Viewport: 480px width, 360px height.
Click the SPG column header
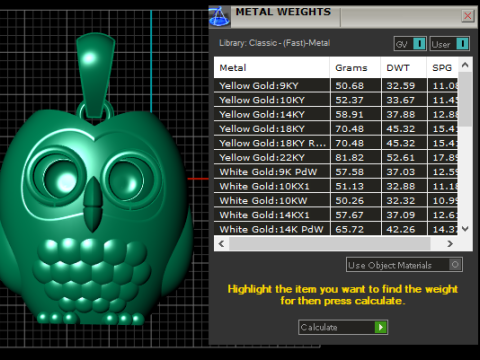442,68
